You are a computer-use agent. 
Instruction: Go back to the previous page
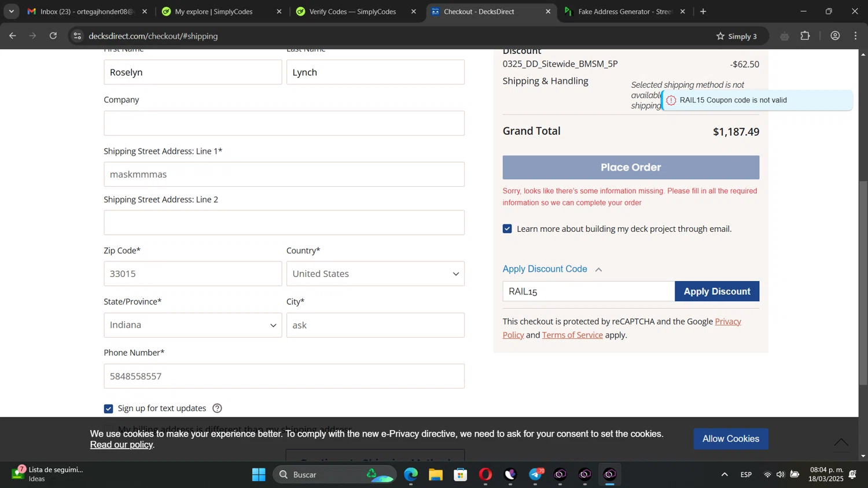pyautogui.click(x=12, y=36)
